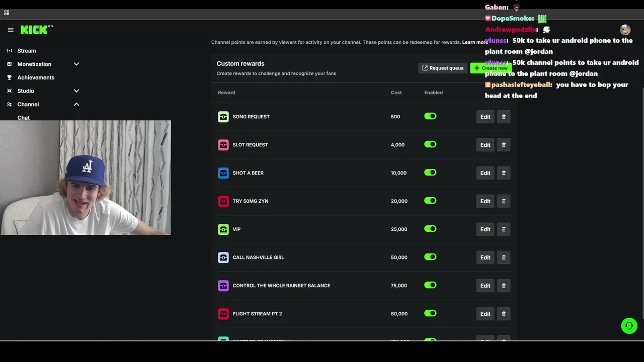Click the TRY 50MG ZYN reward icon
The height and width of the screenshot is (362, 644).
coord(223,201)
